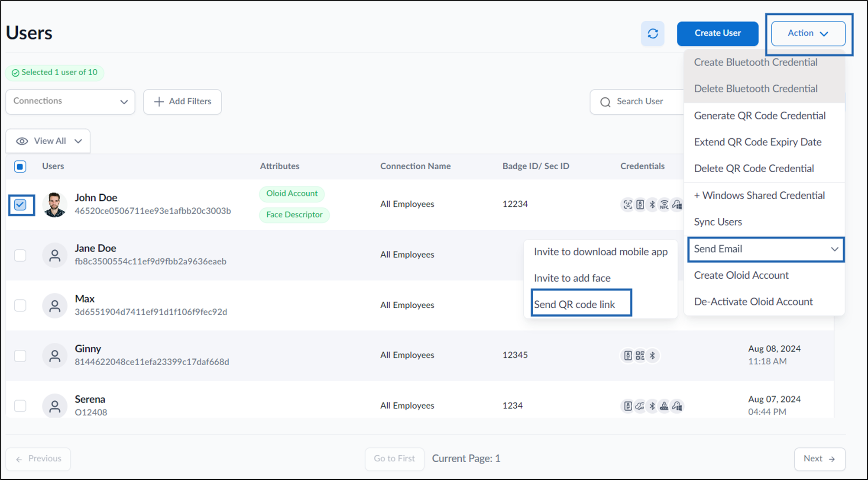The image size is (868, 480).
Task: Click Jane Doe's avatar placeholder icon
Action: click(x=55, y=255)
